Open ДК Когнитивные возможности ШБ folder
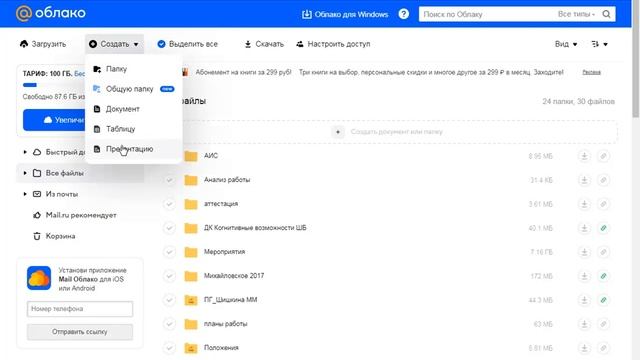The width and height of the screenshot is (640, 360). pyautogui.click(x=255, y=228)
